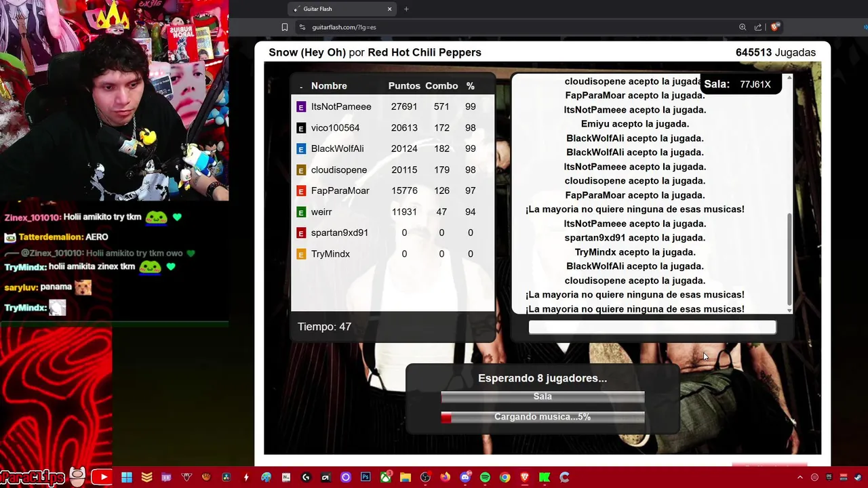868x488 pixels.
Task: Open Discord from the taskbar
Action: 465,477
